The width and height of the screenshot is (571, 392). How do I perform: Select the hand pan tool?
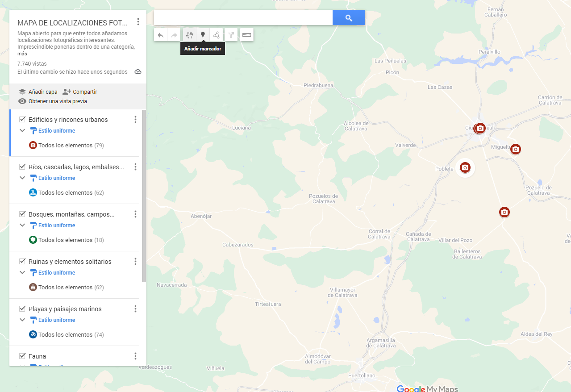click(x=190, y=35)
